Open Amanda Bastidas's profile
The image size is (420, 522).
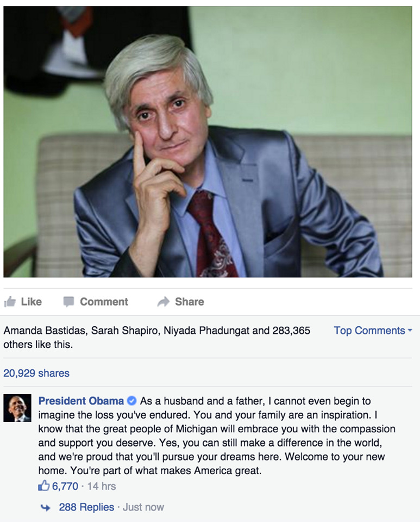pos(45,331)
